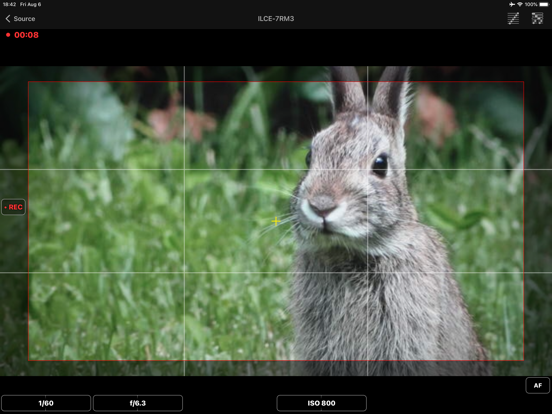552x414 pixels.
Task: Open the f/6.3 aperture selector
Action: pos(138,403)
